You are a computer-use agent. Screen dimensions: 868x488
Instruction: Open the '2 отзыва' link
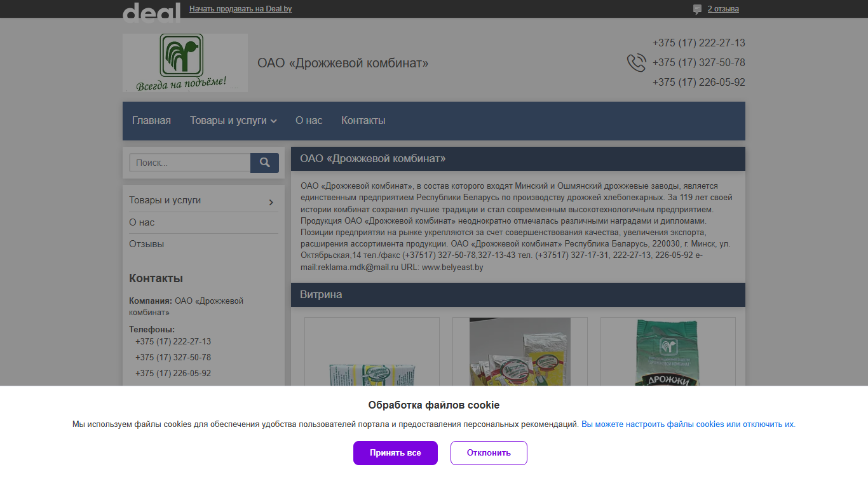723,9
